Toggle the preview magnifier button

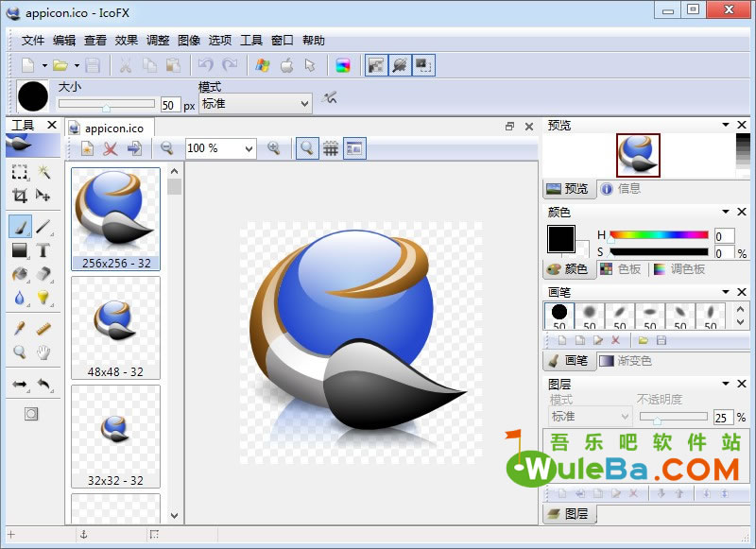(306, 148)
